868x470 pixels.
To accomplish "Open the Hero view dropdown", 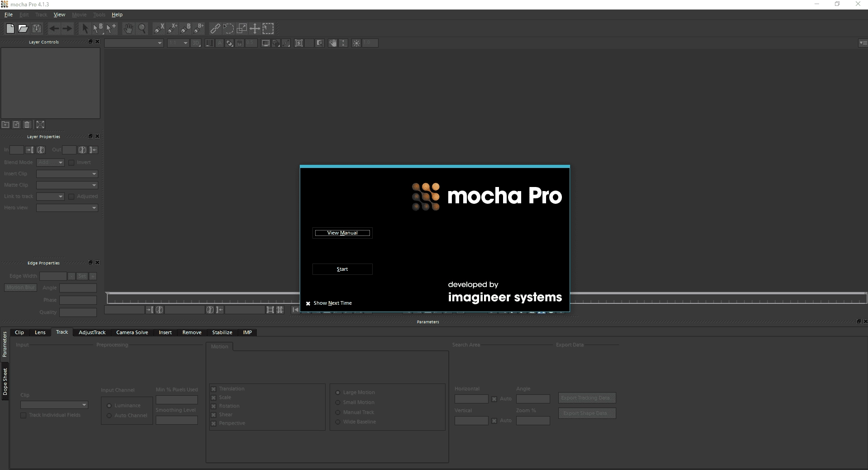I will click(67, 208).
